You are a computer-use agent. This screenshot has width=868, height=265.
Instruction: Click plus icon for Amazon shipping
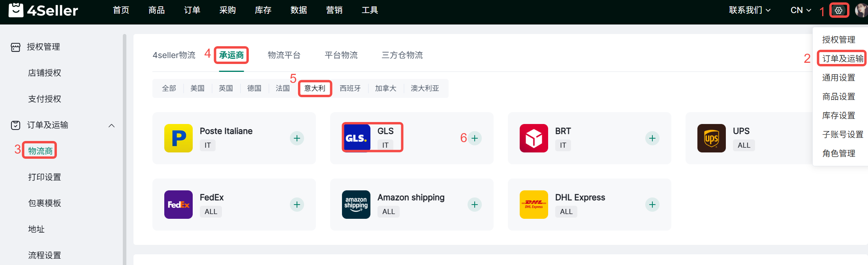[475, 205]
